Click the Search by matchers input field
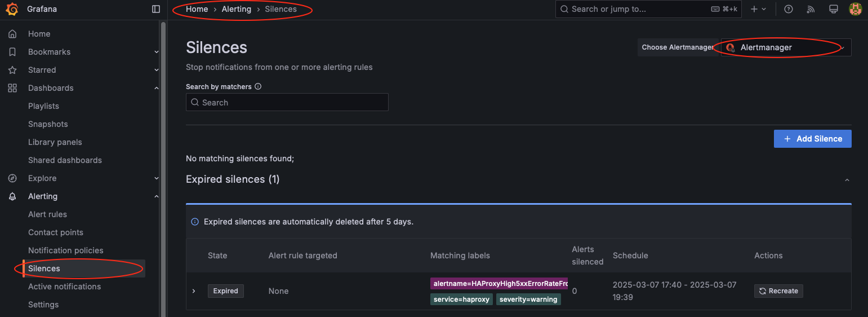This screenshot has height=317, width=868. point(287,103)
